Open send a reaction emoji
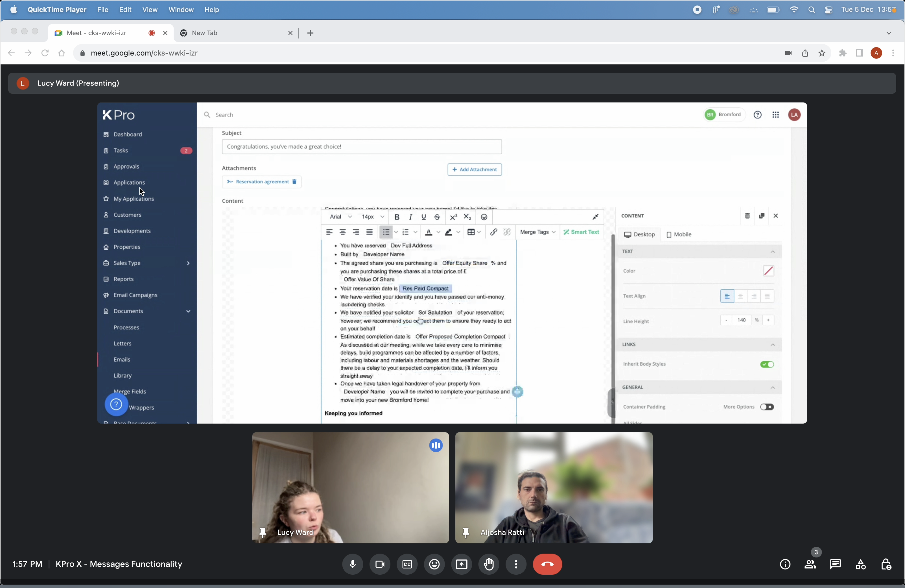The height and width of the screenshot is (588, 905). (434, 564)
